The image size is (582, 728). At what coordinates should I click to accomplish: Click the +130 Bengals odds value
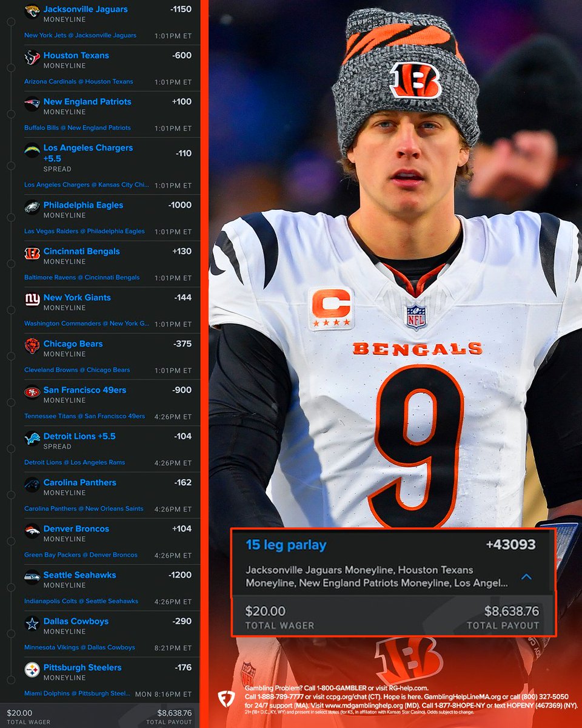pos(182,251)
